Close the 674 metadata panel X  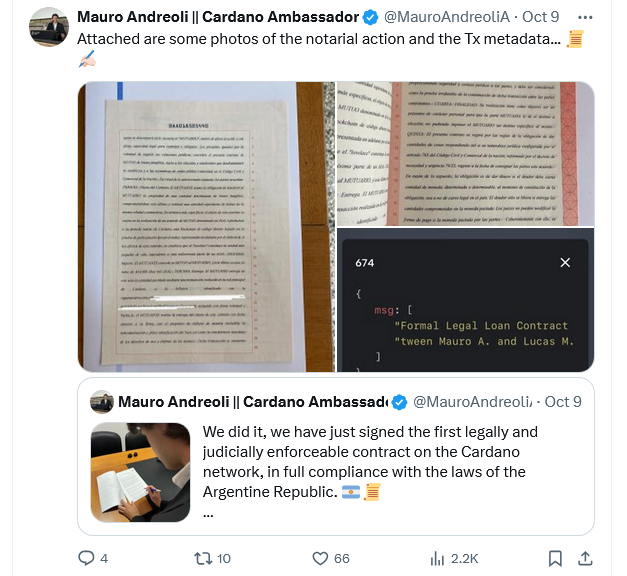[565, 263]
